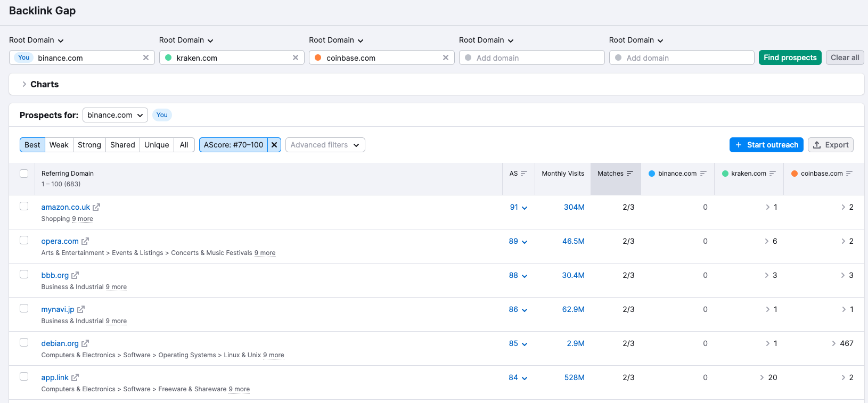Select the Weak prospects tab

(x=59, y=145)
